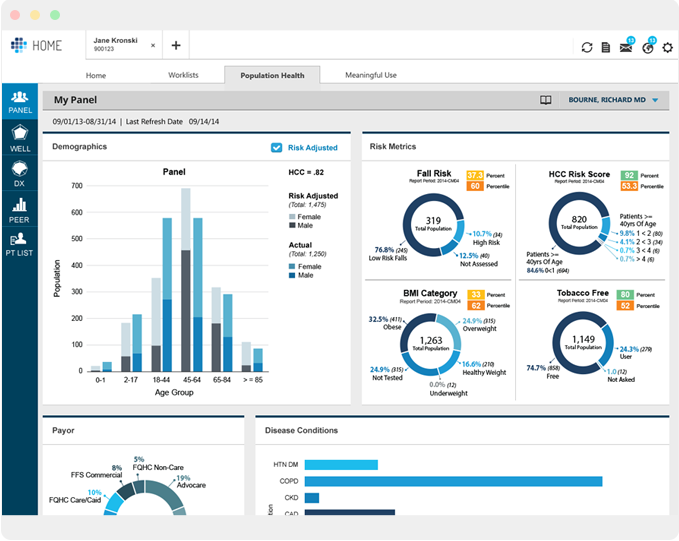679x541 pixels.
Task: Click the FQHC Non-Care payor label
Action: (x=158, y=467)
